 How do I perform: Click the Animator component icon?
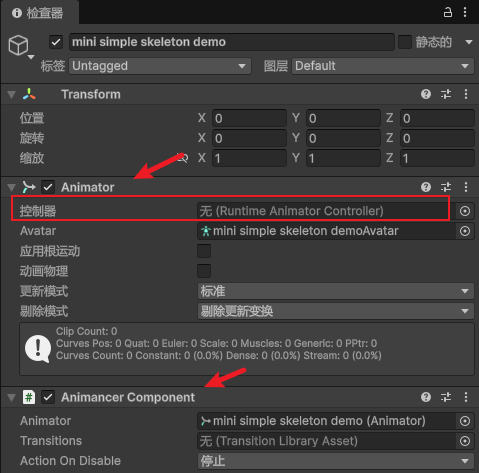tap(29, 187)
